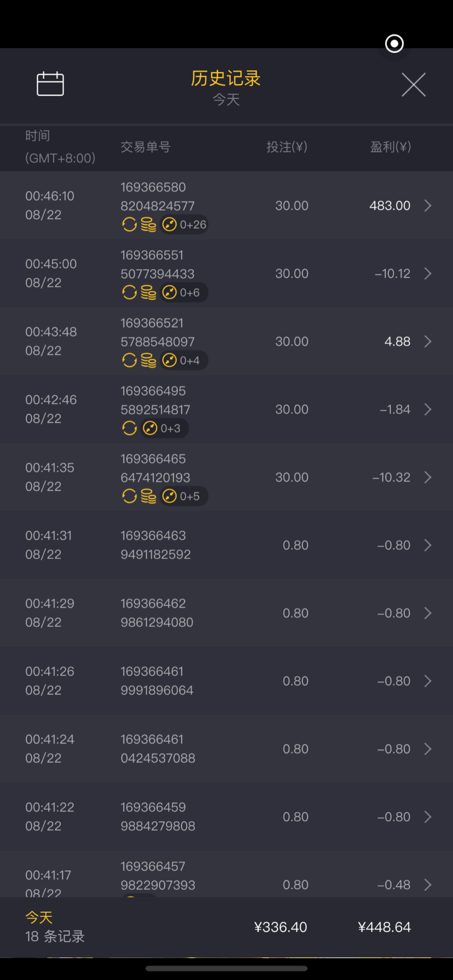Tap the 00:41:24 record row
Image resolution: width=453 pixels, height=980 pixels.
point(226,749)
